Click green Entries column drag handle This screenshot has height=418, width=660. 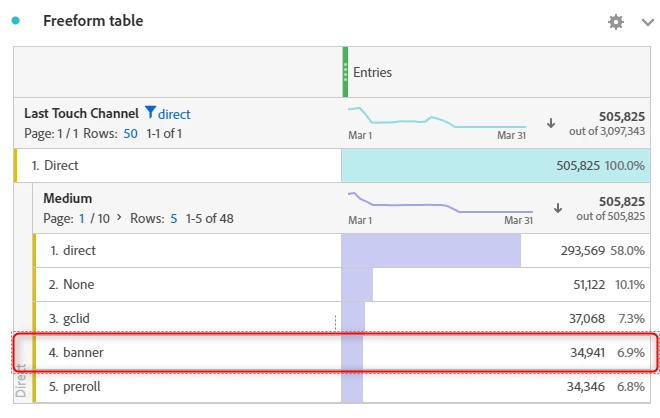tap(345, 72)
